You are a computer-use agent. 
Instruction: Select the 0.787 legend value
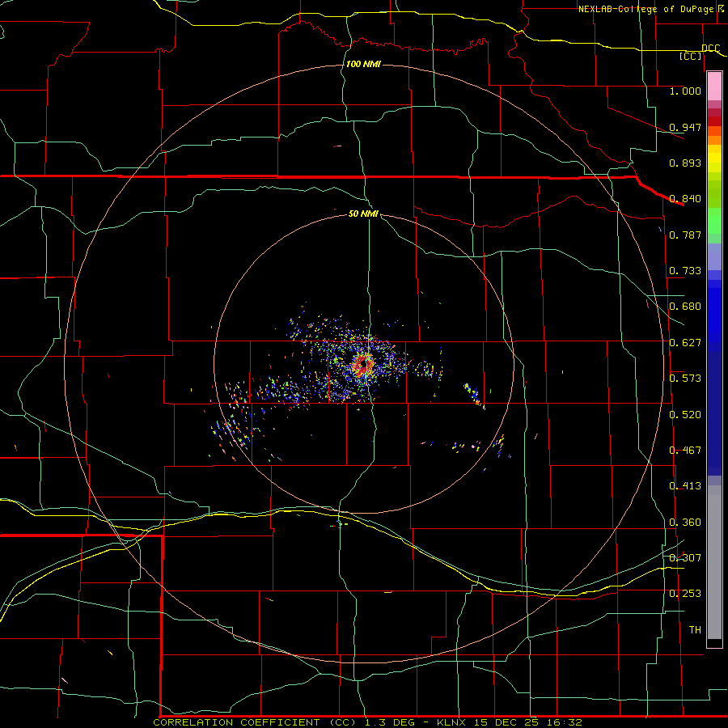coord(685,235)
